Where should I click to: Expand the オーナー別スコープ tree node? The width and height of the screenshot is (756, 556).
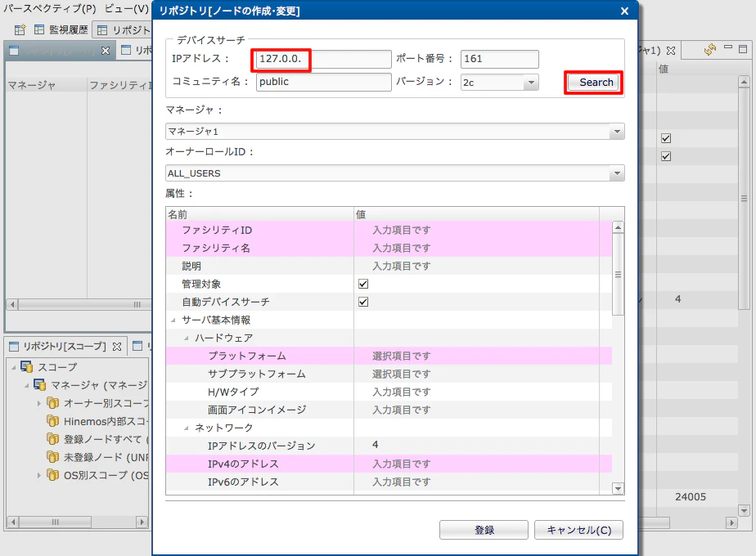tap(39, 403)
